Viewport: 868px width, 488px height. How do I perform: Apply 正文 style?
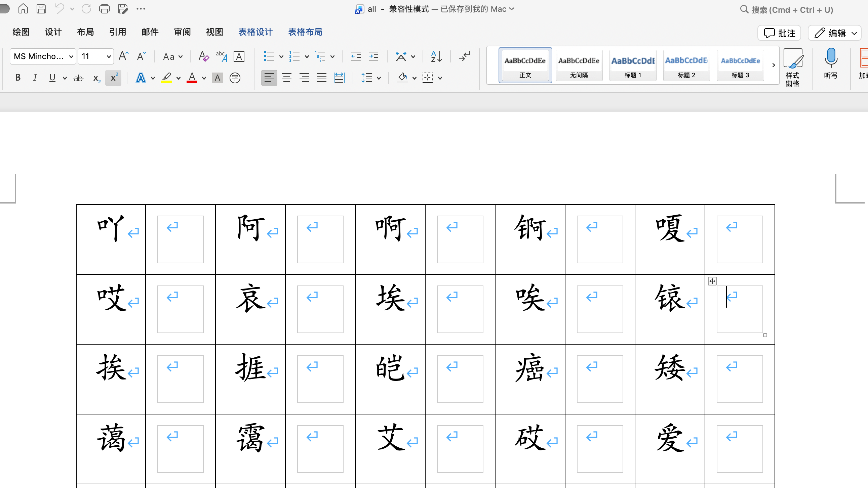pos(525,65)
